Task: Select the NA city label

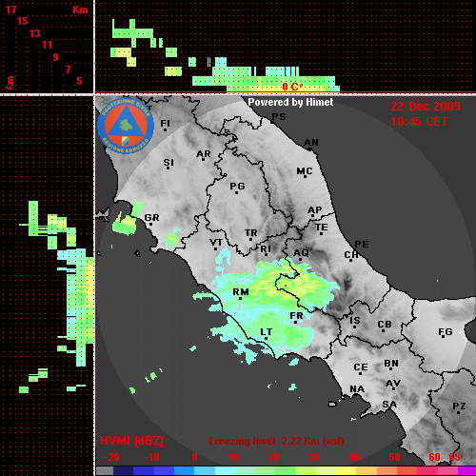Action: coord(357,389)
